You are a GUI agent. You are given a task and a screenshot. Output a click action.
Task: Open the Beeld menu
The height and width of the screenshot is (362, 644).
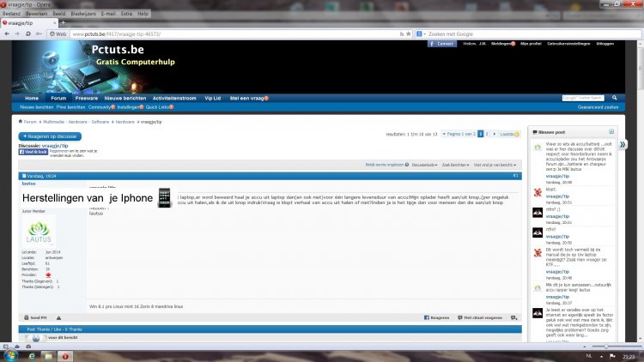pos(58,14)
